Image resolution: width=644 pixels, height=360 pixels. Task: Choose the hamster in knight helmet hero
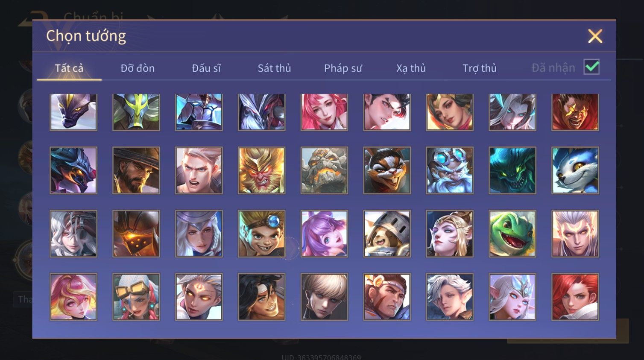point(387,234)
